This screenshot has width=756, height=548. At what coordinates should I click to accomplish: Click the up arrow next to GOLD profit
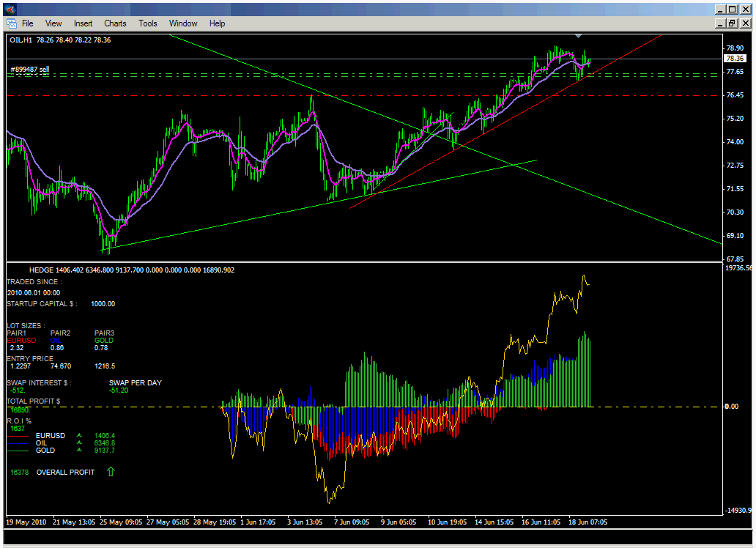click(x=78, y=451)
